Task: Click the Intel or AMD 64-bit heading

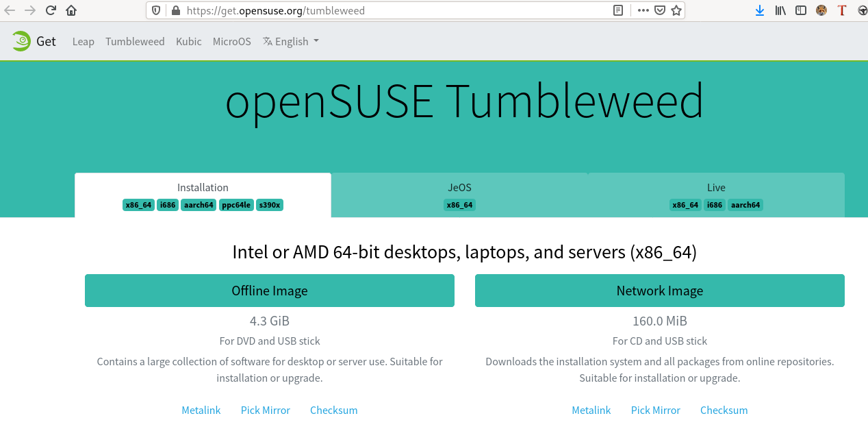Action: [x=465, y=252]
